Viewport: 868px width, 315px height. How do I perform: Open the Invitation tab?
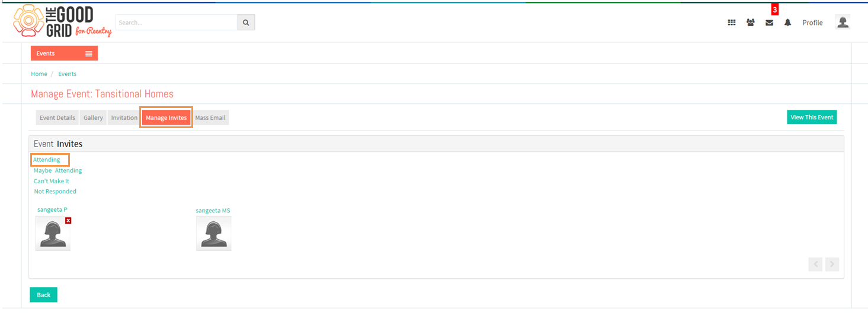click(124, 117)
